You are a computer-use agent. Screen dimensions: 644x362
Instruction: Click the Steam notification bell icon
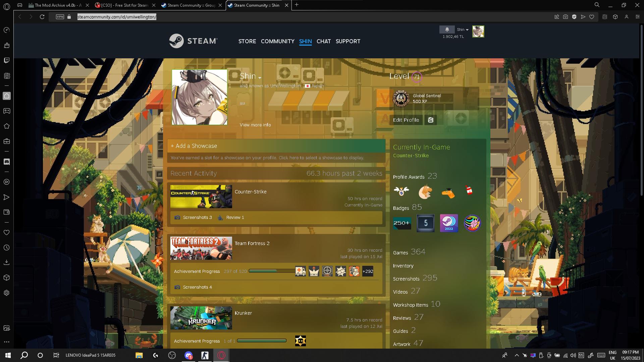coord(447,29)
